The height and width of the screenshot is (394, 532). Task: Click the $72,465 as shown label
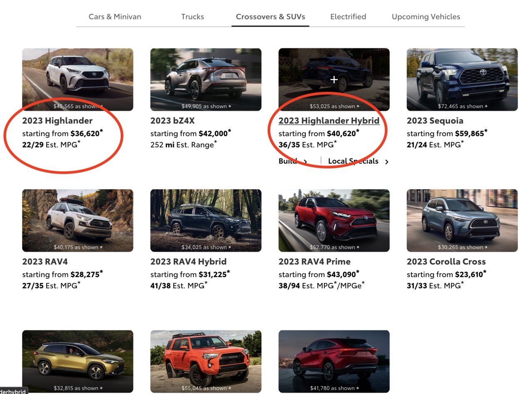pos(462,106)
